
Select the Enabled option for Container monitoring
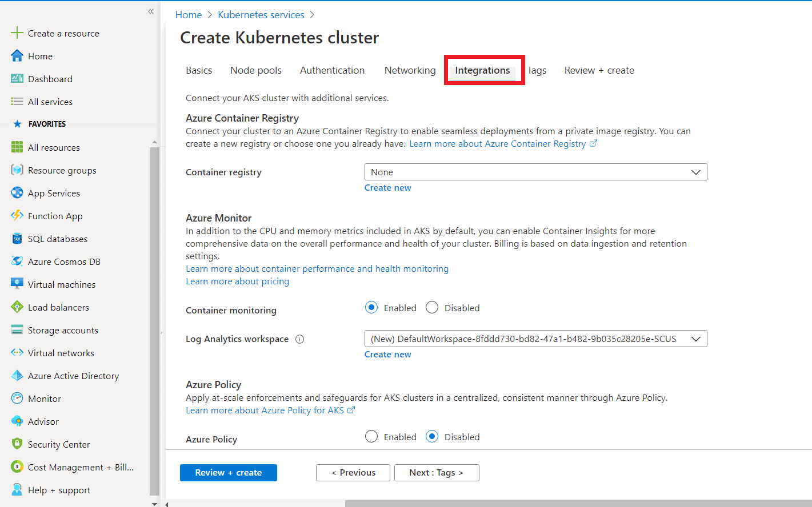pyautogui.click(x=371, y=307)
